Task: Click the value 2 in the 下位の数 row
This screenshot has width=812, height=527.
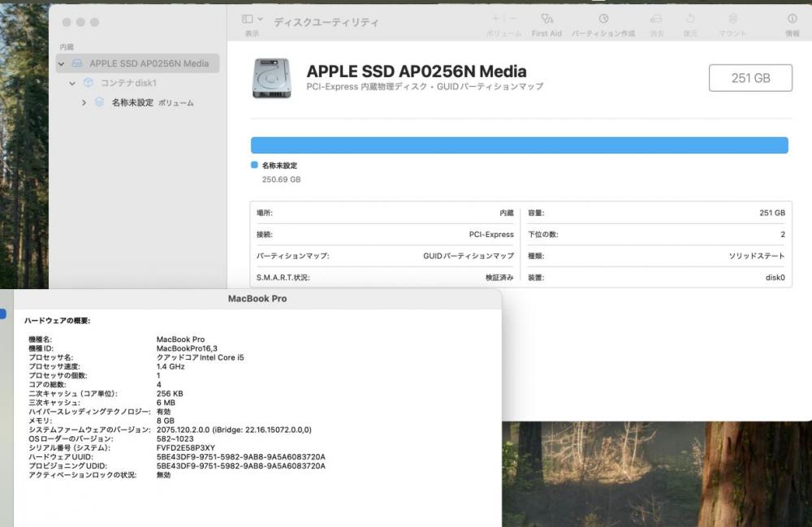Action: (783, 235)
